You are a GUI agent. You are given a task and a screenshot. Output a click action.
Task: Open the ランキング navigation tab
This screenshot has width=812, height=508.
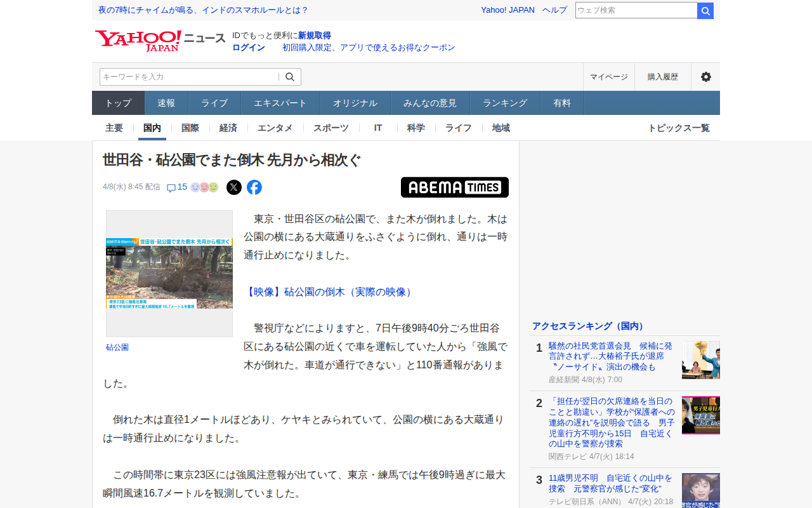coord(505,103)
